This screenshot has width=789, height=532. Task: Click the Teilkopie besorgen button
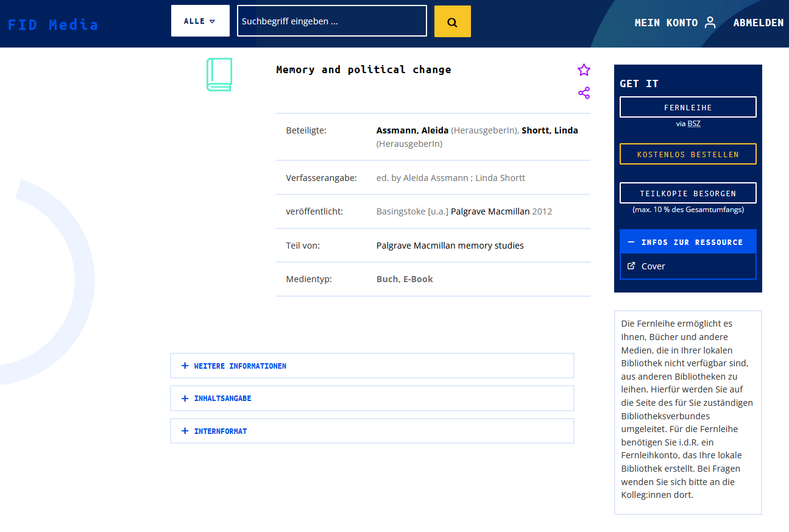tap(688, 193)
